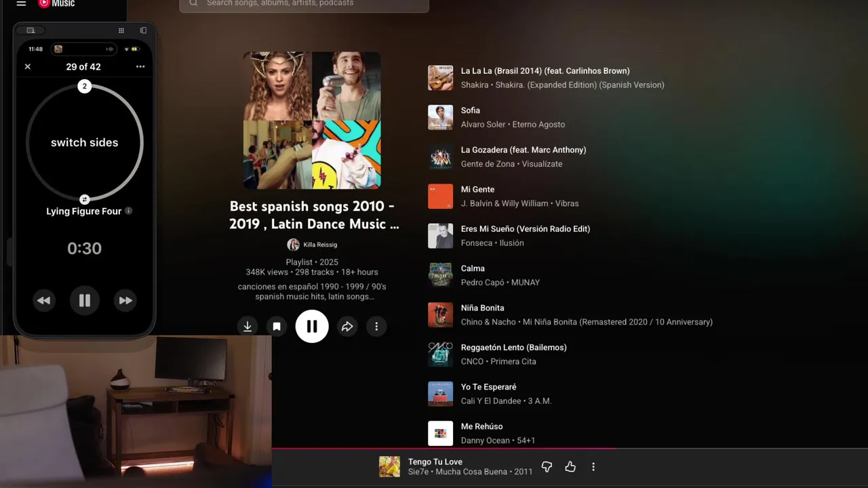868x488 pixels.
Task: Download the playlist
Action: point(248,327)
